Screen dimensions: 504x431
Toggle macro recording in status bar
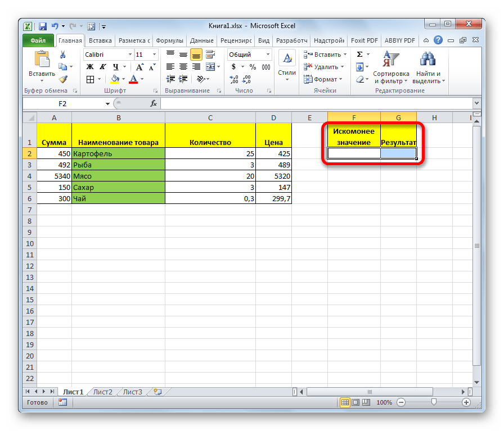tap(62, 402)
